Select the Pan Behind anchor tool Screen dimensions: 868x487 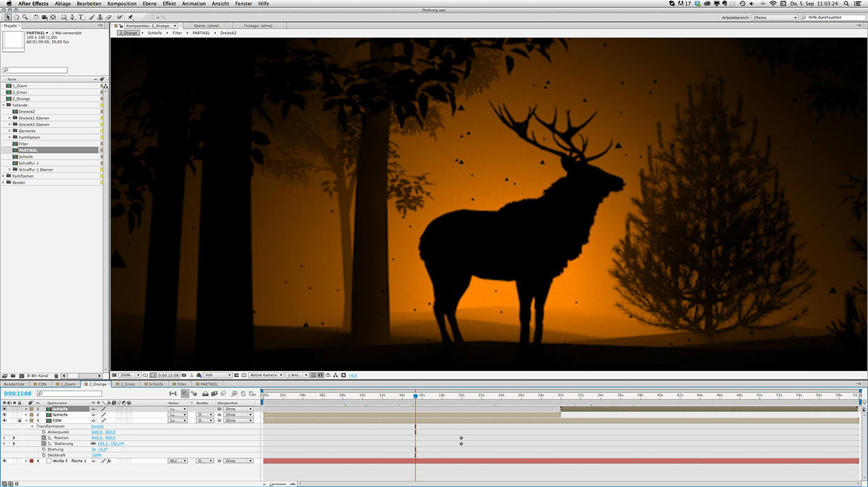pyautogui.click(x=53, y=17)
